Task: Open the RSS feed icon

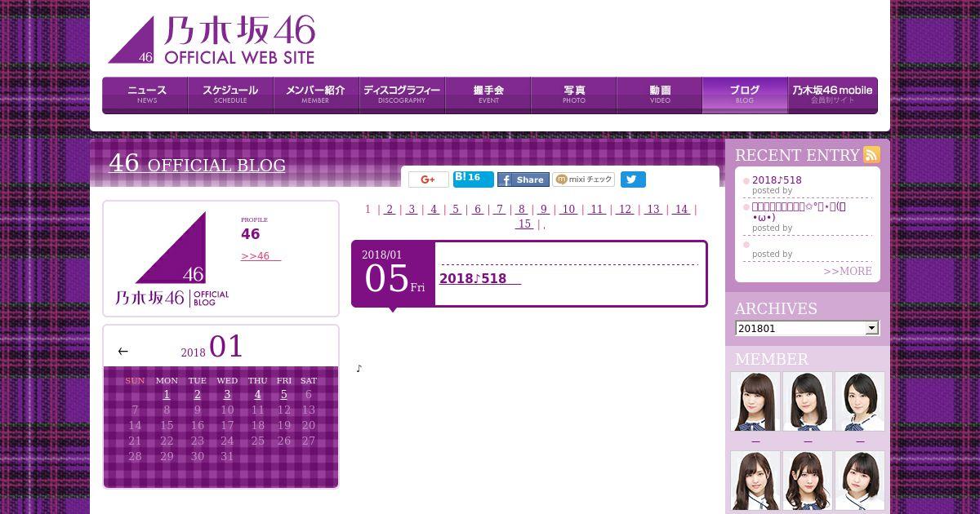Action: click(871, 155)
